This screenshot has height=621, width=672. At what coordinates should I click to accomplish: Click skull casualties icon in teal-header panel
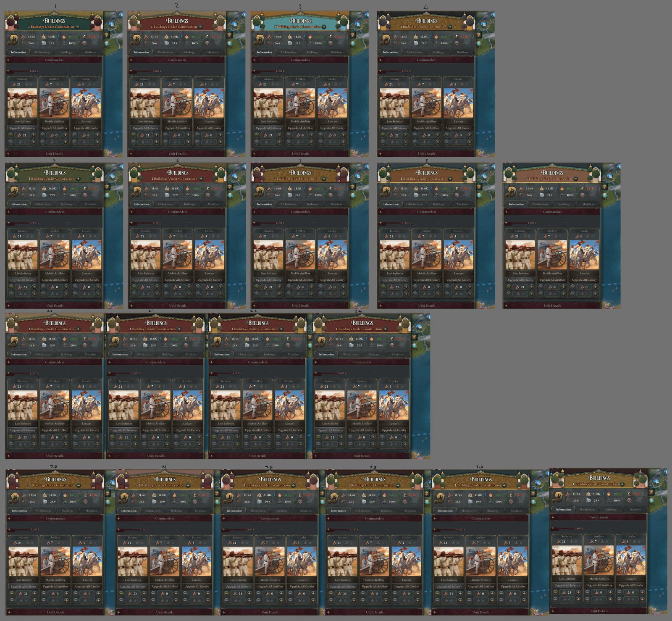331,43
